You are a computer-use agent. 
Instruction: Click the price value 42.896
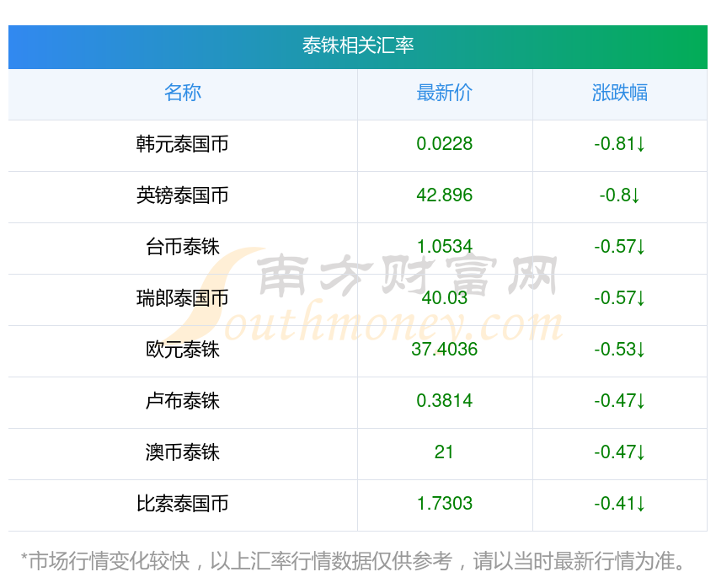pos(444,195)
